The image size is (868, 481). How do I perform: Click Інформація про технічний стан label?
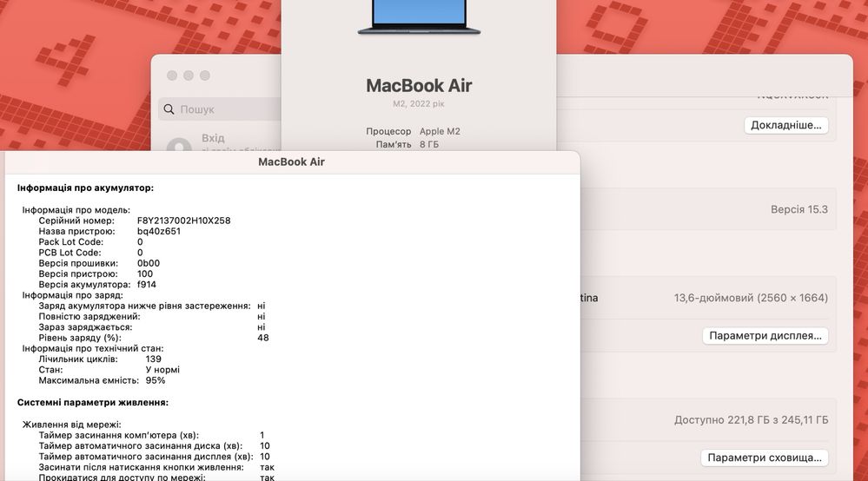93,348
